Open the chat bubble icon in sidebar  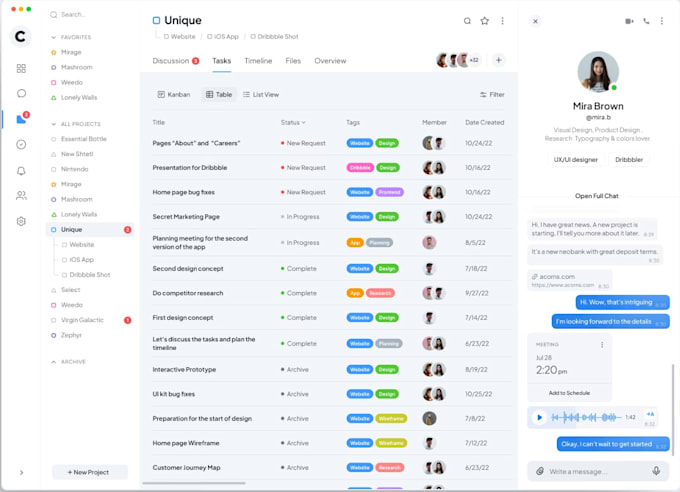21,93
